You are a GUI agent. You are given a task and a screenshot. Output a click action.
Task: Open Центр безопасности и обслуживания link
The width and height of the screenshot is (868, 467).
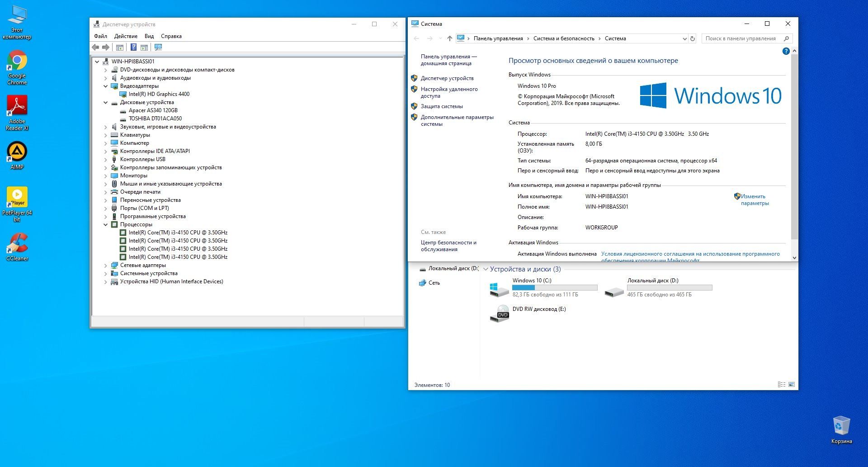[448, 246]
